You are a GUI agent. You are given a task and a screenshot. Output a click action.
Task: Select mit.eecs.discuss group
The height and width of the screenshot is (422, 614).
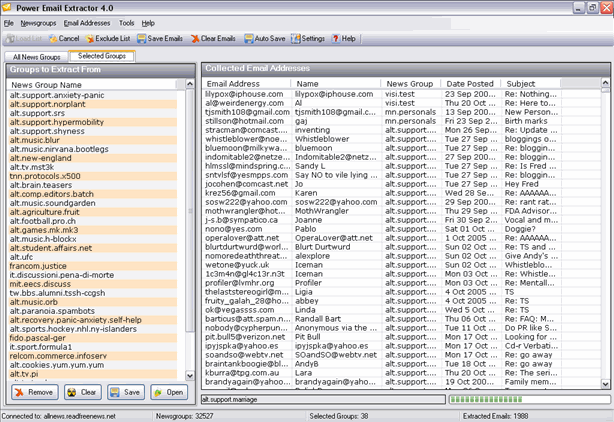click(x=92, y=284)
